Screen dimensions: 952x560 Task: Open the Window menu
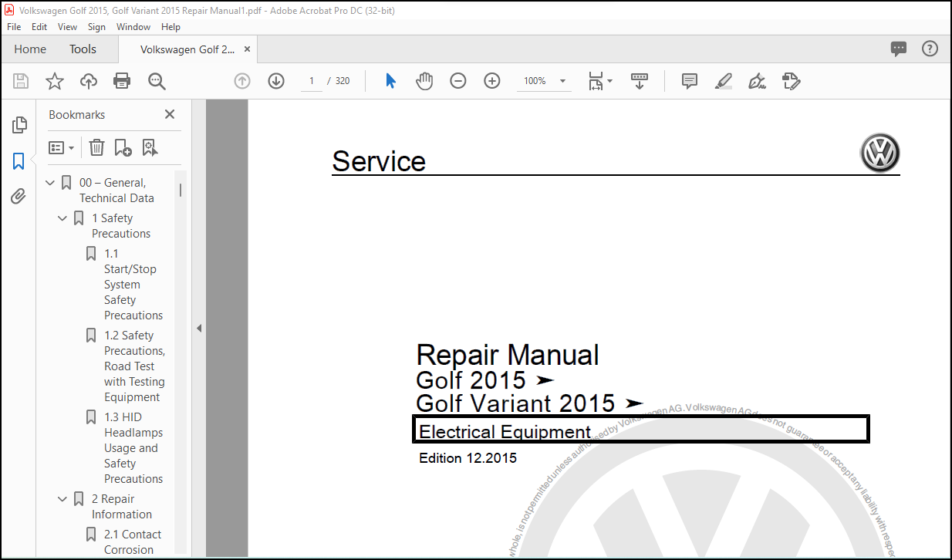pos(133,26)
